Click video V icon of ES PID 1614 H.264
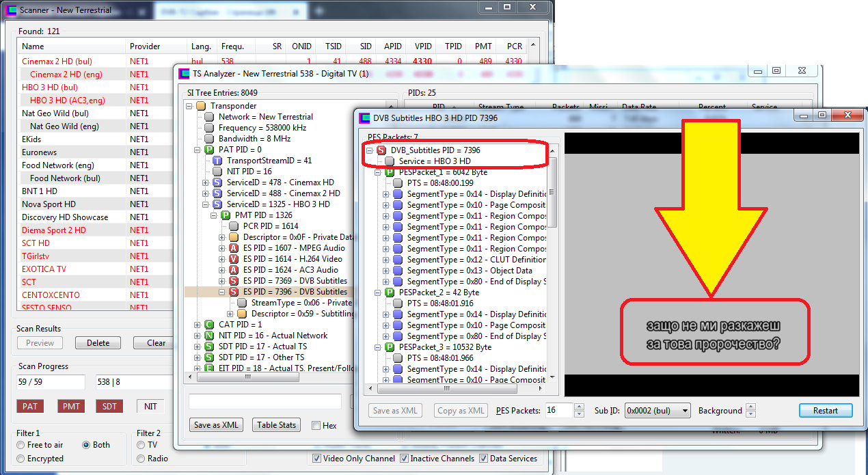Viewport: 868px width, 475px height. tap(234, 259)
